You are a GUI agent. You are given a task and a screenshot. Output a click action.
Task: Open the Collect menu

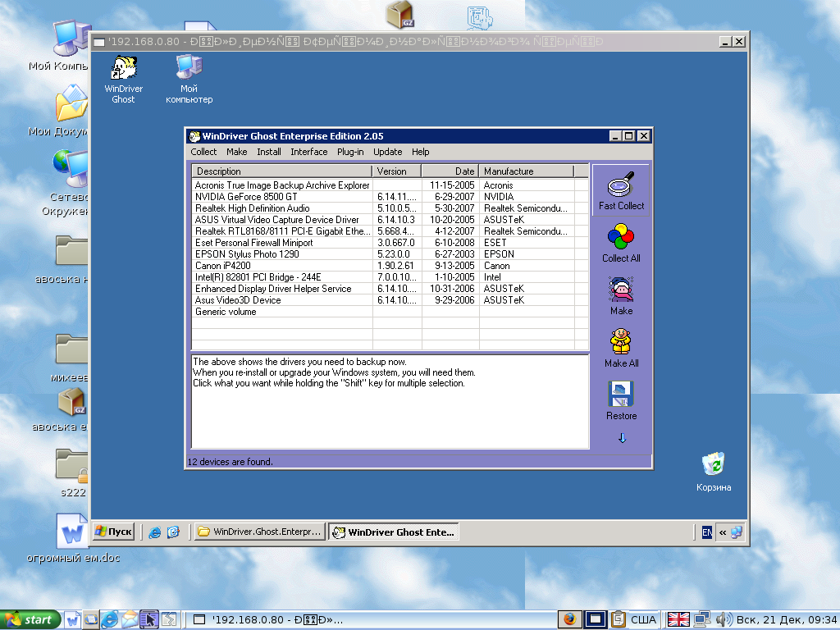pyautogui.click(x=203, y=152)
